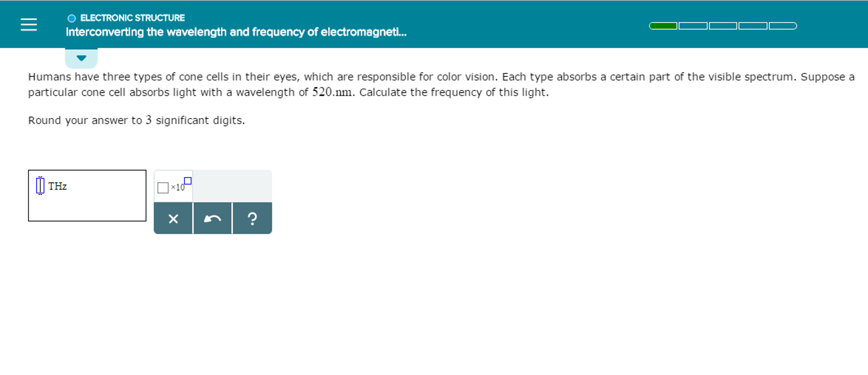868x375 pixels.
Task: Click the wavelength value 520.nm in the problem
Action: (x=332, y=92)
